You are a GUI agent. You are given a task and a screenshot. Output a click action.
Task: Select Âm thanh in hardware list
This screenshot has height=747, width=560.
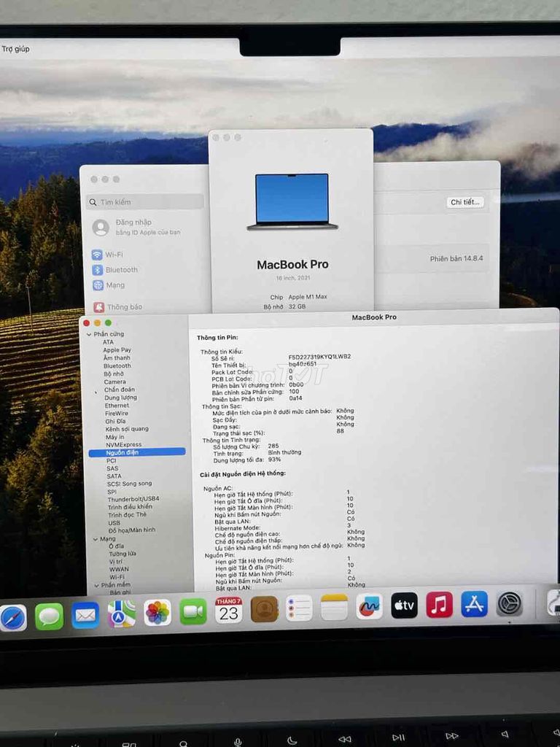[x=117, y=357]
